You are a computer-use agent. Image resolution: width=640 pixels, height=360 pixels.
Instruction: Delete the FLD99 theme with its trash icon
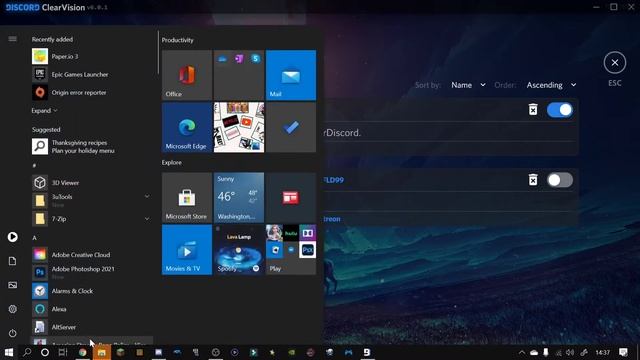533,180
